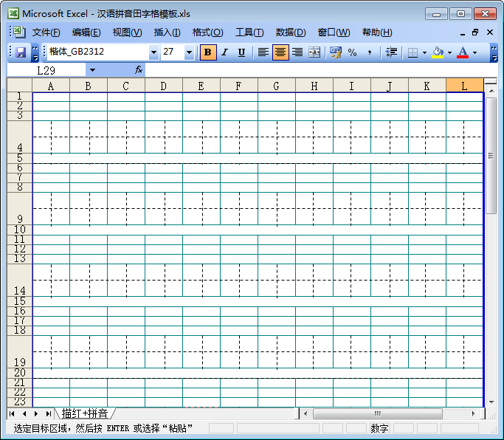Viewport: 504px width, 440px height.
Task: Click the Name Box showing L29
Action: tap(46, 70)
